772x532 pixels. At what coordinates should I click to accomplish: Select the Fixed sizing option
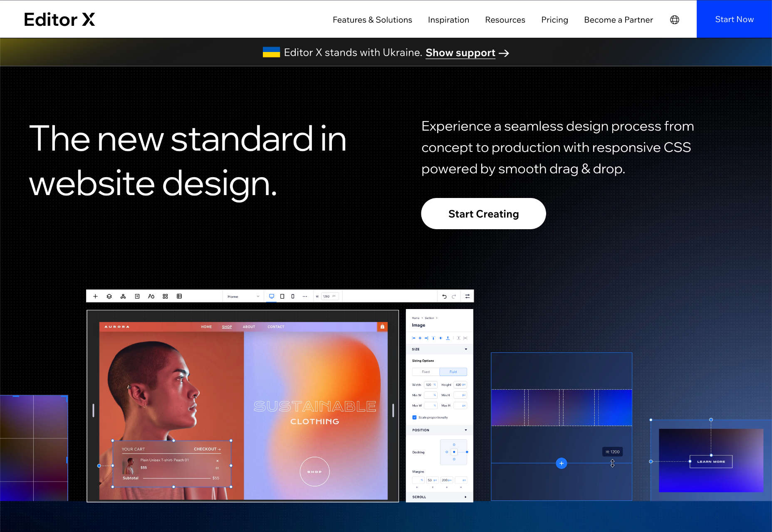[426, 372]
